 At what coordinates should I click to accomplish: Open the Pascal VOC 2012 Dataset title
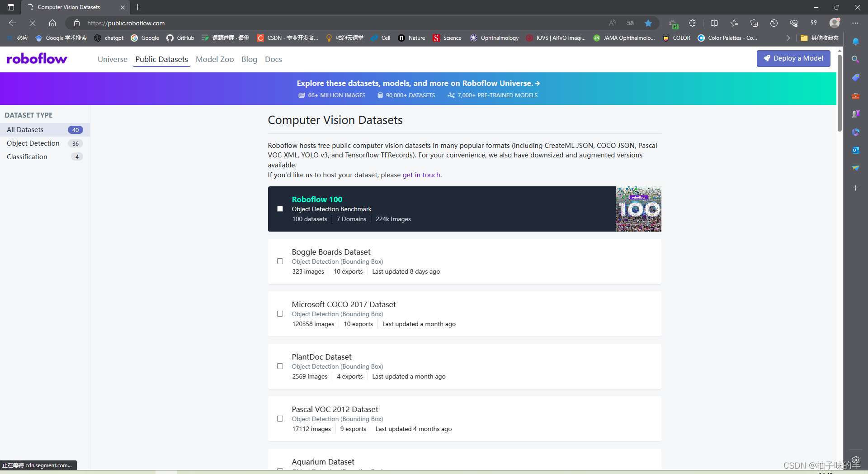[335, 409]
